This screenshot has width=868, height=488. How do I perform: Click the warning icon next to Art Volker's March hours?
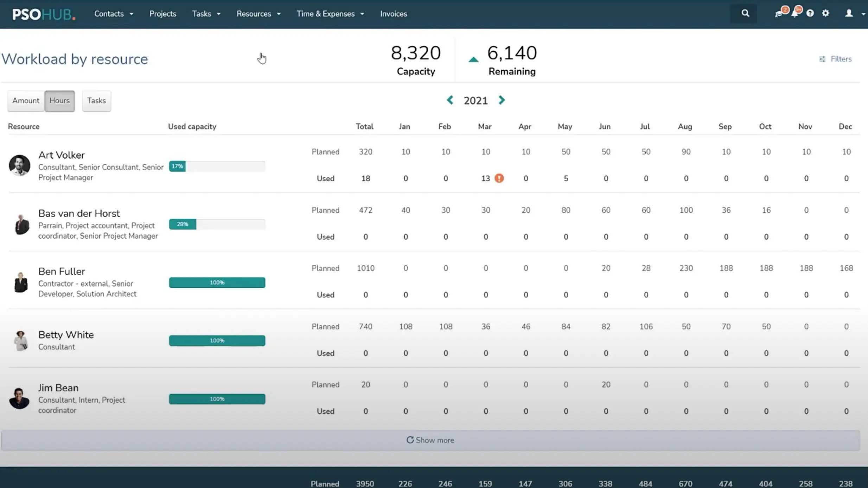[x=499, y=178]
